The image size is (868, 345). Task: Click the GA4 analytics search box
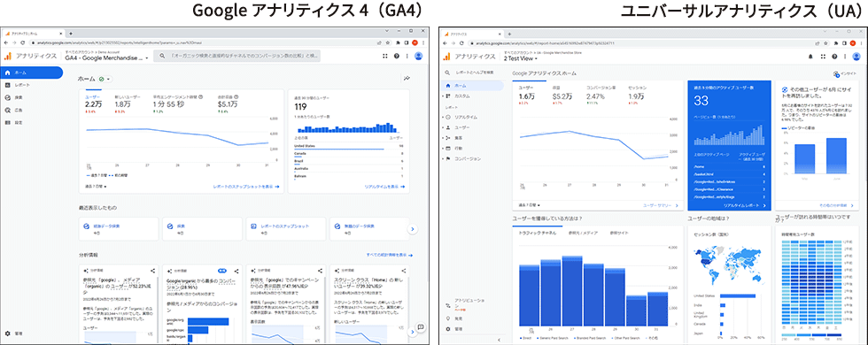pyautogui.click(x=237, y=56)
